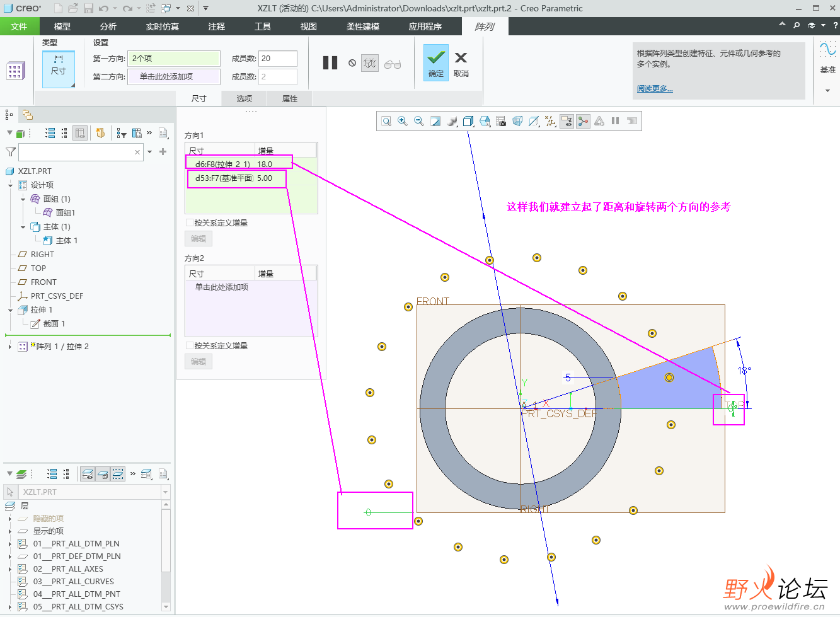840x617 pixels.
Task: Click the graphics toolbar pause simulation icon
Action: [616, 121]
